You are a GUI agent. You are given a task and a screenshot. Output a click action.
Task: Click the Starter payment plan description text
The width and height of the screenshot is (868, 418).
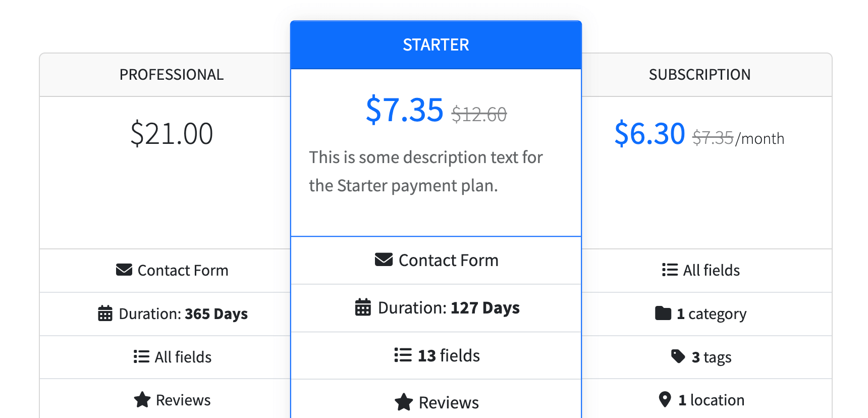point(426,172)
